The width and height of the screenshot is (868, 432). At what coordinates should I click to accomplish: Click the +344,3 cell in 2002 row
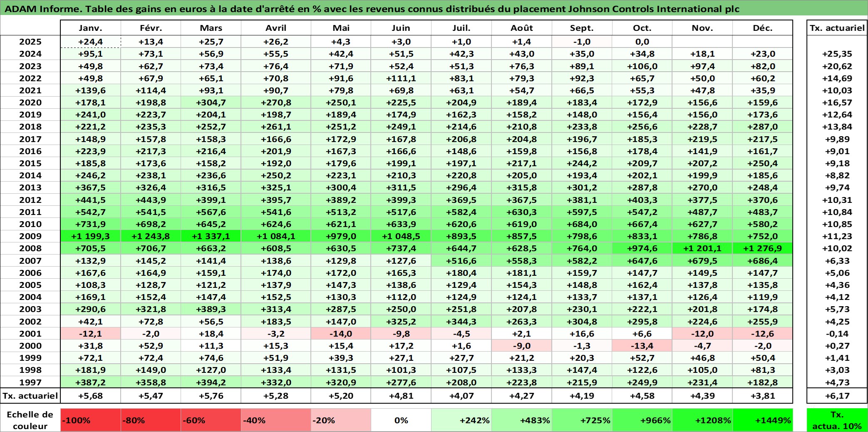tap(461, 322)
